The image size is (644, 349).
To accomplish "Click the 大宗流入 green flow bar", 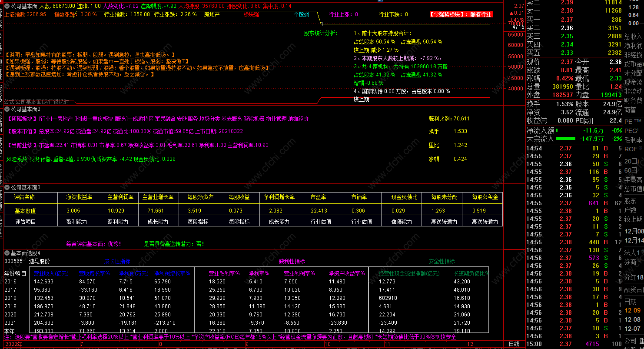I will pyautogui.click(x=565, y=139).
